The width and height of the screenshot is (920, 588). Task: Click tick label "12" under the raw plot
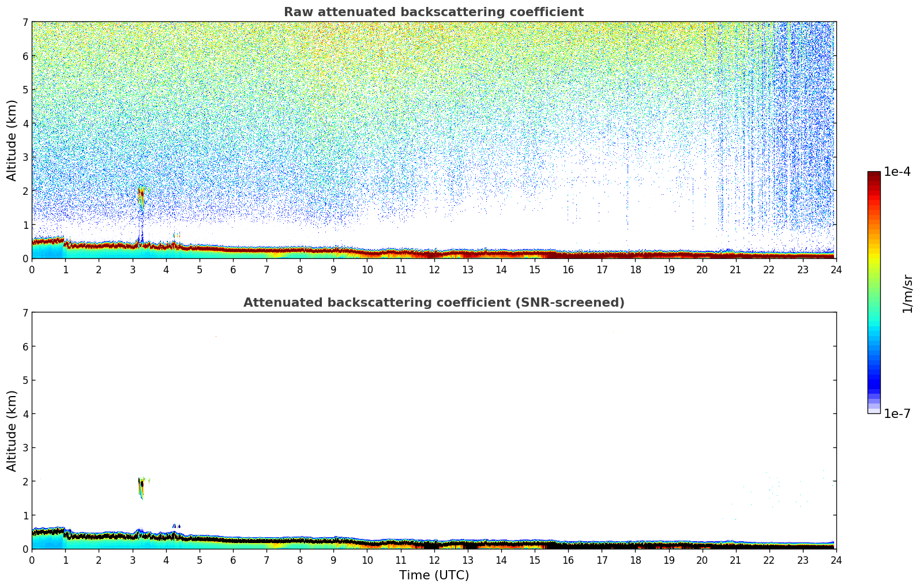tap(434, 269)
